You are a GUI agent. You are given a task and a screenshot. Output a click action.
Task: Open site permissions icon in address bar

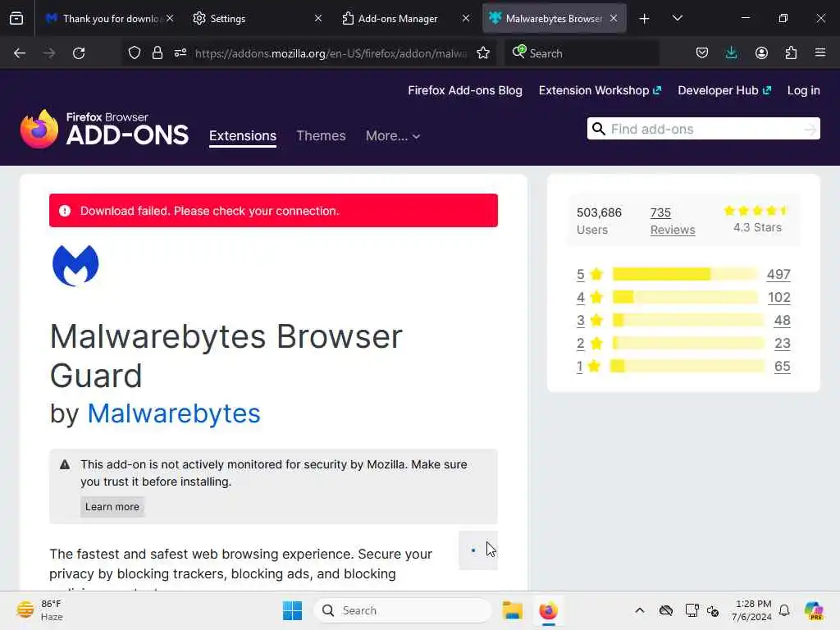tap(180, 52)
